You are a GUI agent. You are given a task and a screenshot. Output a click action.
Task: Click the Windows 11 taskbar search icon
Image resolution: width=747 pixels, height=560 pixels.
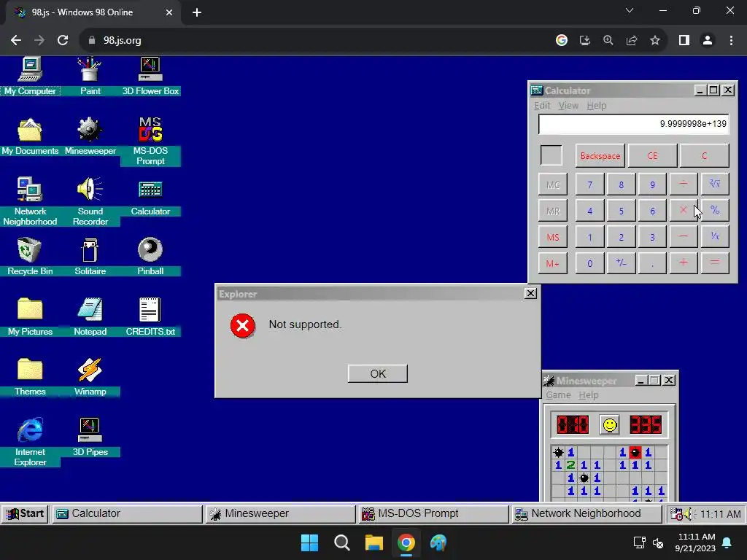pyautogui.click(x=341, y=542)
